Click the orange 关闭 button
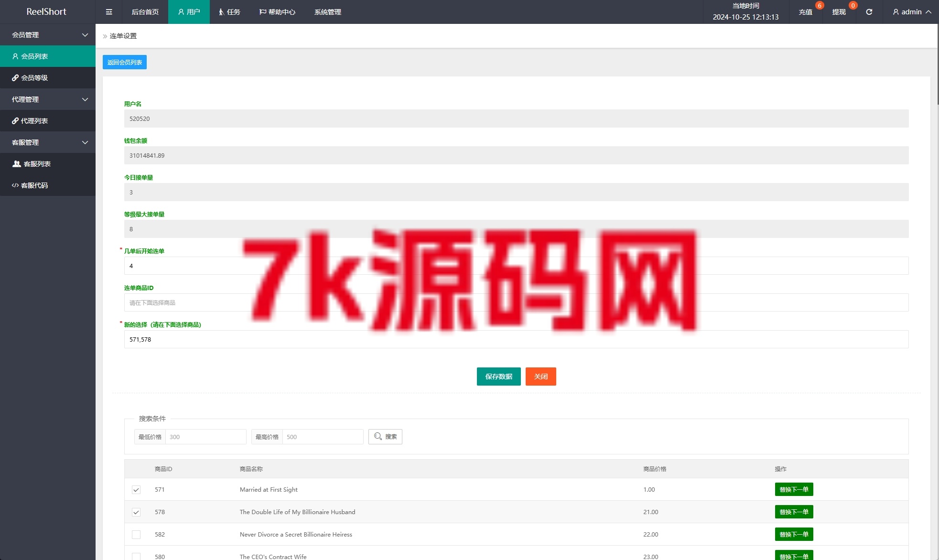This screenshot has height=560, width=939. point(541,377)
